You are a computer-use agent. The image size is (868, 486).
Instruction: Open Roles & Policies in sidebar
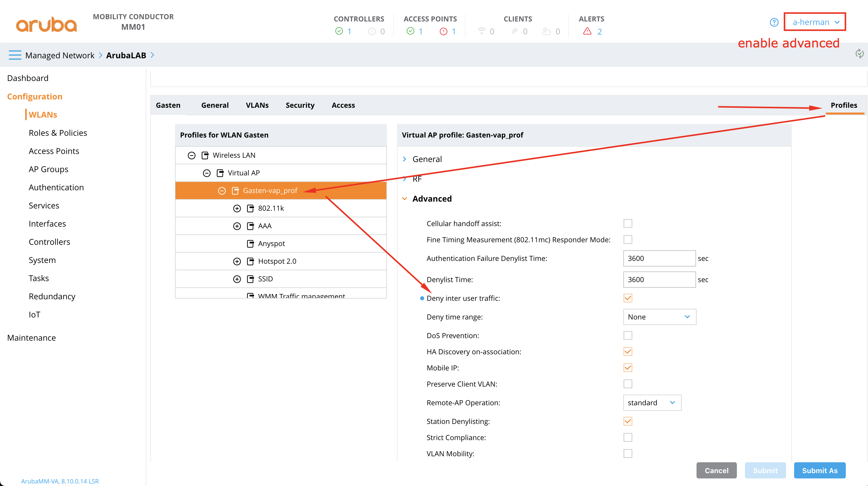click(58, 133)
